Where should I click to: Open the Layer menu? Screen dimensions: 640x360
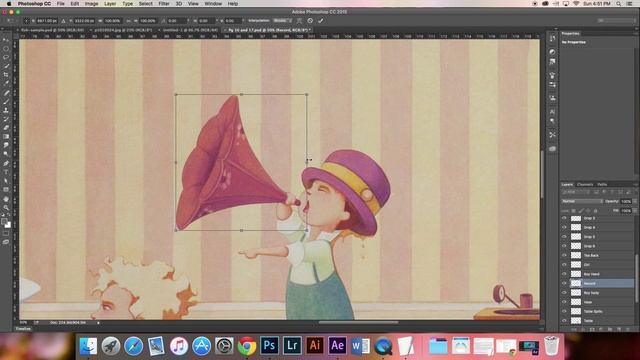[110, 4]
